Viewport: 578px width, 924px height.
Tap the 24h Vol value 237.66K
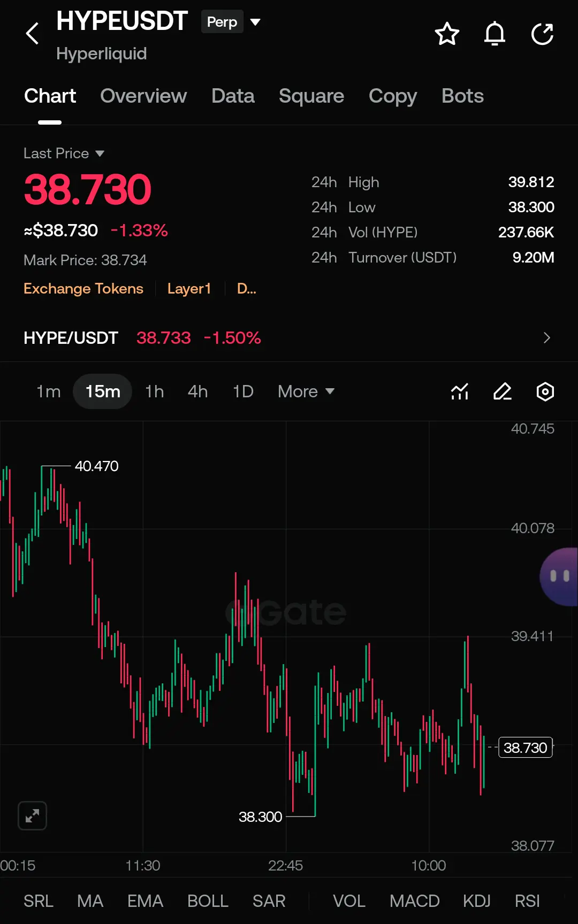click(x=526, y=233)
